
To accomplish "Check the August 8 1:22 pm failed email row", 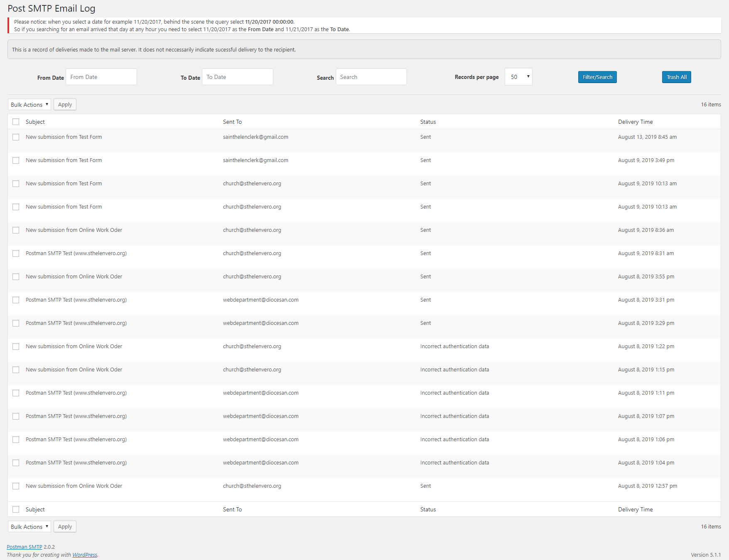I will (16, 346).
